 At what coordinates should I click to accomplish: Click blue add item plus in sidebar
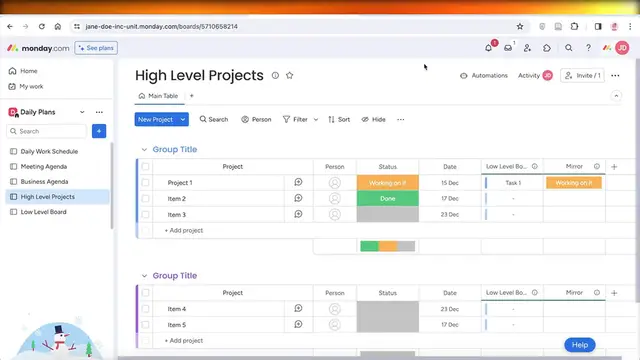pyautogui.click(x=99, y=131)
